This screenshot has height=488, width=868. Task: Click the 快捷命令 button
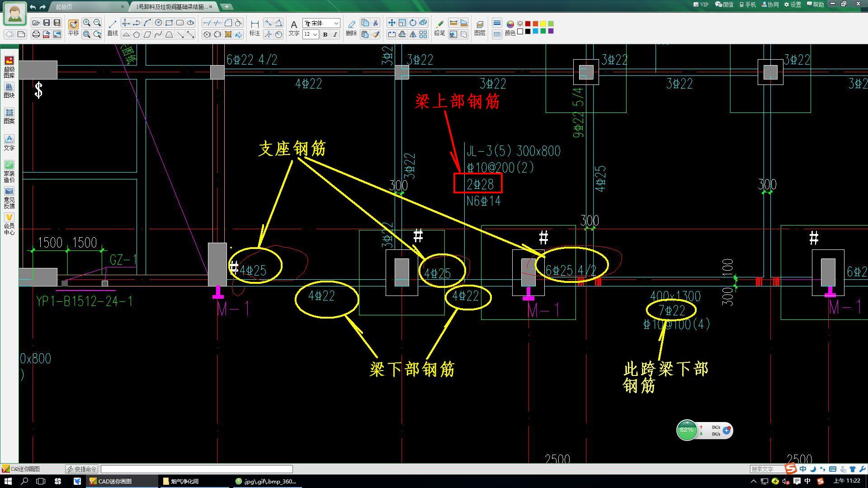click(x=82, y=469)
